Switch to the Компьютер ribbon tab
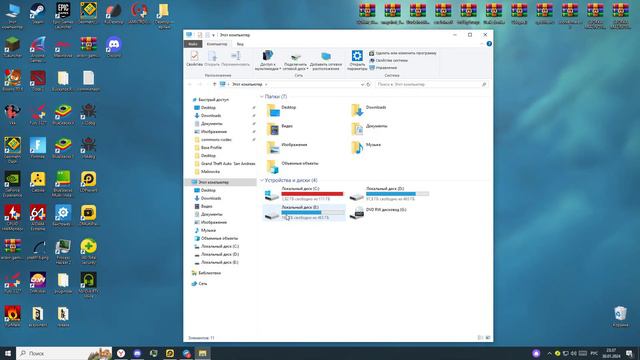 (x=217, y=44)
